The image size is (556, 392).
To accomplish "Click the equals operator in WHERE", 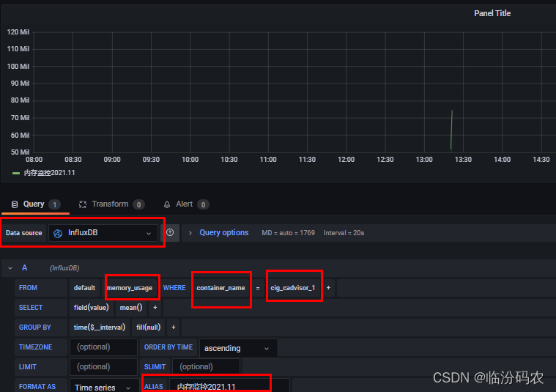I will pos(258,288).
